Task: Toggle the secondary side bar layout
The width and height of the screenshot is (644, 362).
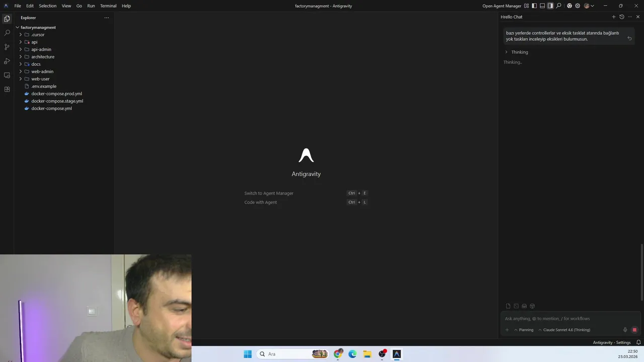Action: coord(550,6)
